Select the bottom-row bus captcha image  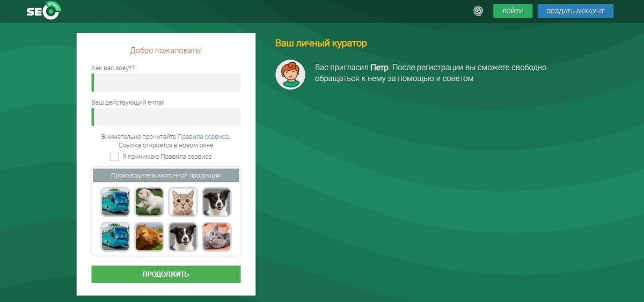(x=115, y=237)
